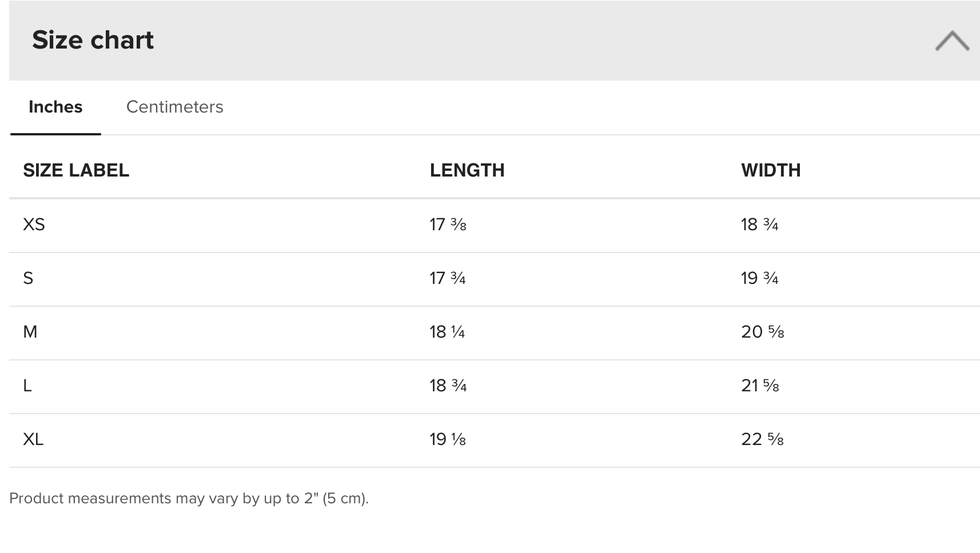Select the XS size row label
The width and height of the screenshot is (980, 553).
pos(34,225)
